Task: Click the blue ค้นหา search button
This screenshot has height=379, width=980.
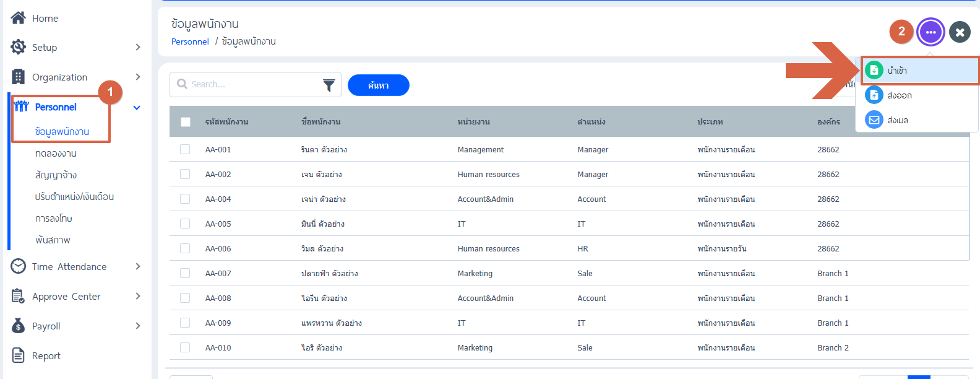Action: tap(379, 85)
